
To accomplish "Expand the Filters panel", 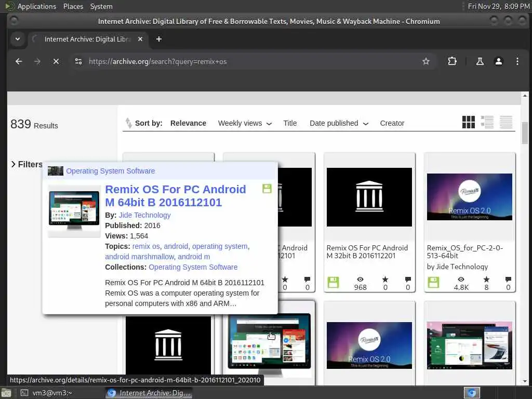I will tap(26, 165).
